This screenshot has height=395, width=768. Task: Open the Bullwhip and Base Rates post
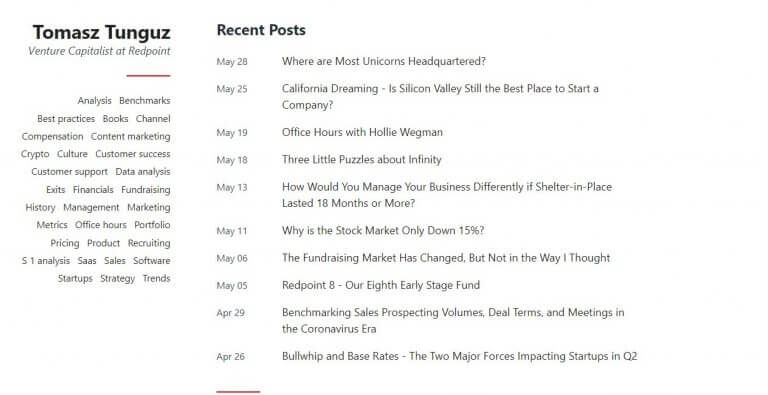coord(459,356)
